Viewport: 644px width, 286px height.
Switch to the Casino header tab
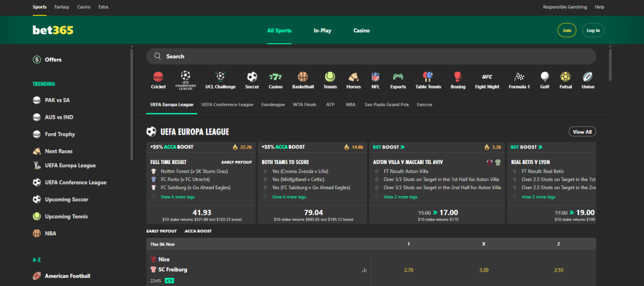pos(362,30)
